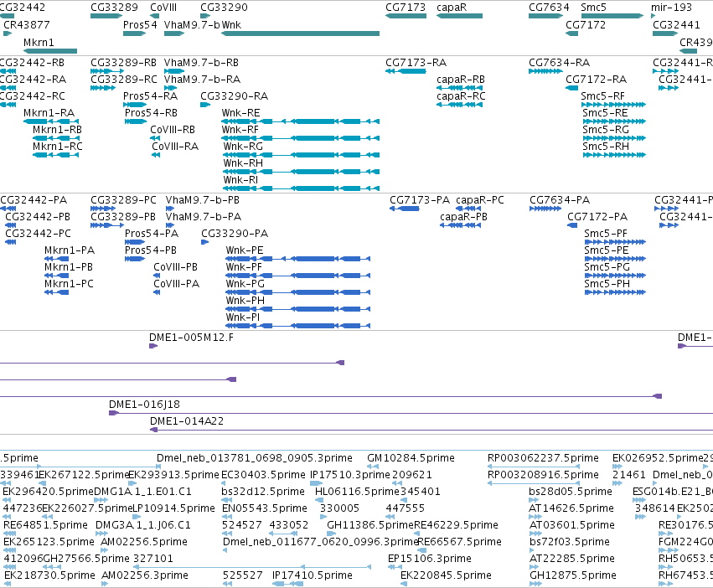Screen dimensions: 713x588
Task: Click the GH12875.5prime label
Action: pyautogui.click(x=573, y=575)
